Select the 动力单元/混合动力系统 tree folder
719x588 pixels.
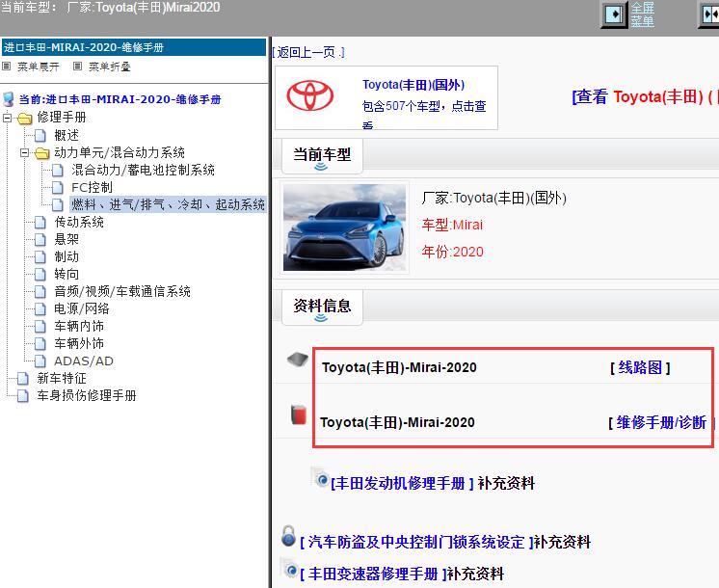pyautogui.click(x=120, y=152)
